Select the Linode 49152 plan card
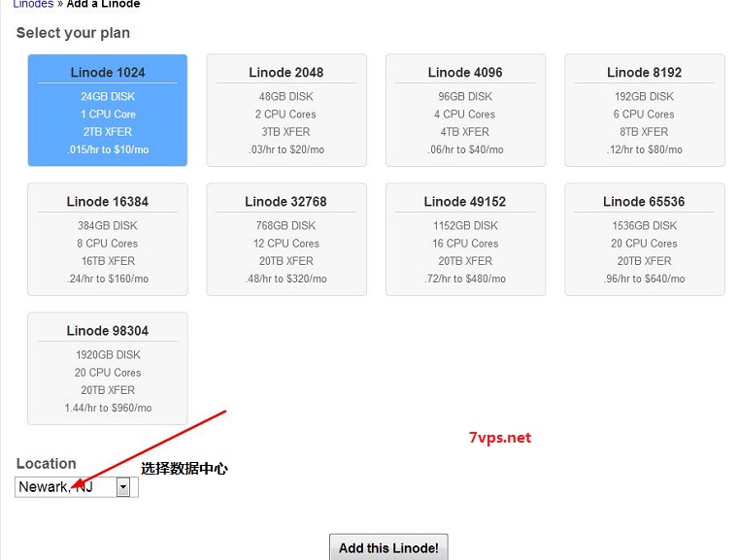The width and height of the screenshot is (738, 560). pos(465,239)
